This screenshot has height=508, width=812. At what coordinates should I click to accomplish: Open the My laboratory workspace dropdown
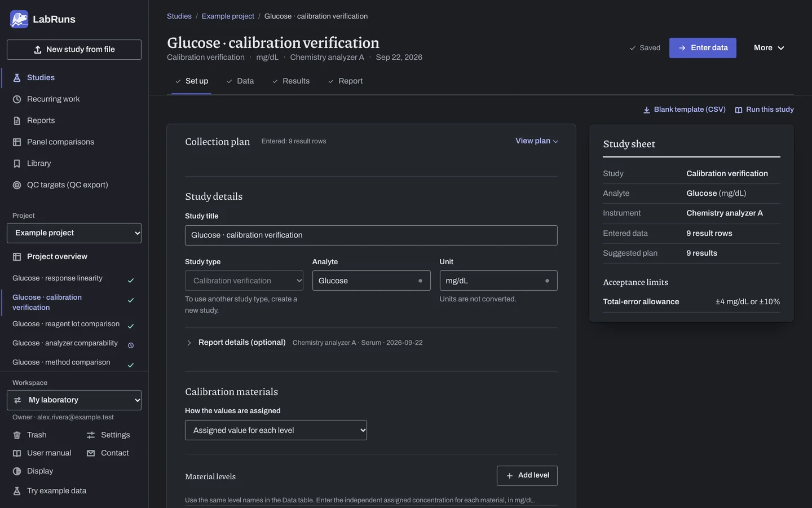pos(74,400)
